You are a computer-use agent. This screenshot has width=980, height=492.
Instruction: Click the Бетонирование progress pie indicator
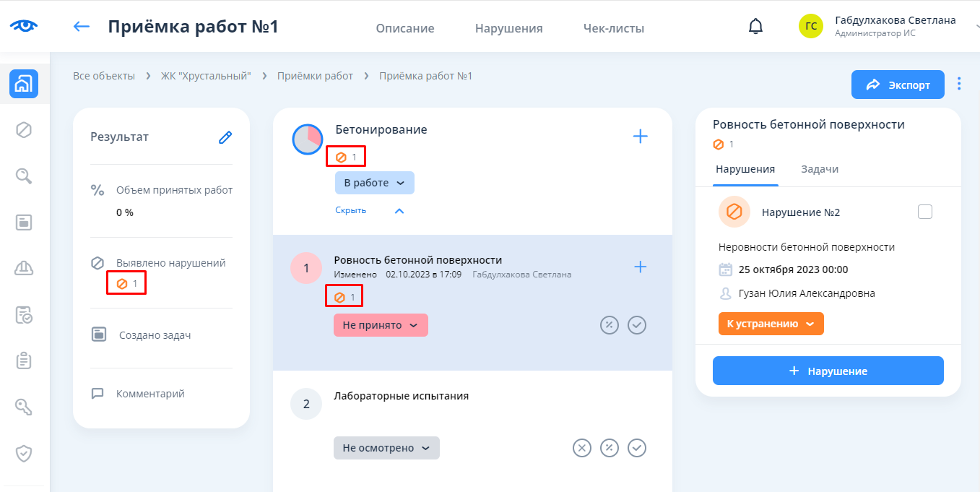tap(308, 139)
